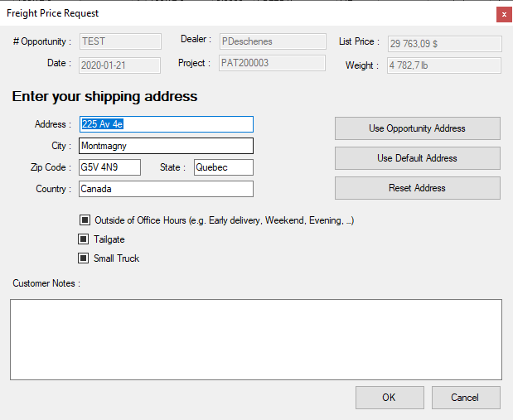Viewport: 513px width, 420px height.
Task: Click the Address input field
Action: pyautogui.click(x=166, y=124)
